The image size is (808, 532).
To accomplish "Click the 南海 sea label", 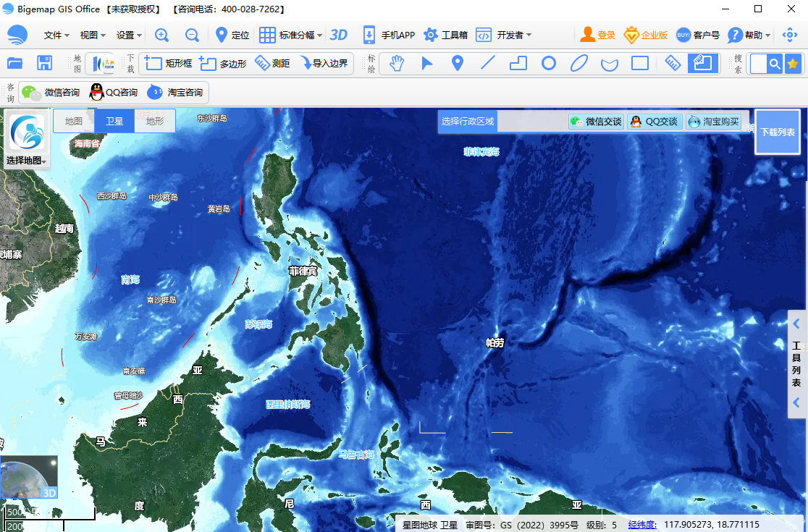I will [130, 279].
